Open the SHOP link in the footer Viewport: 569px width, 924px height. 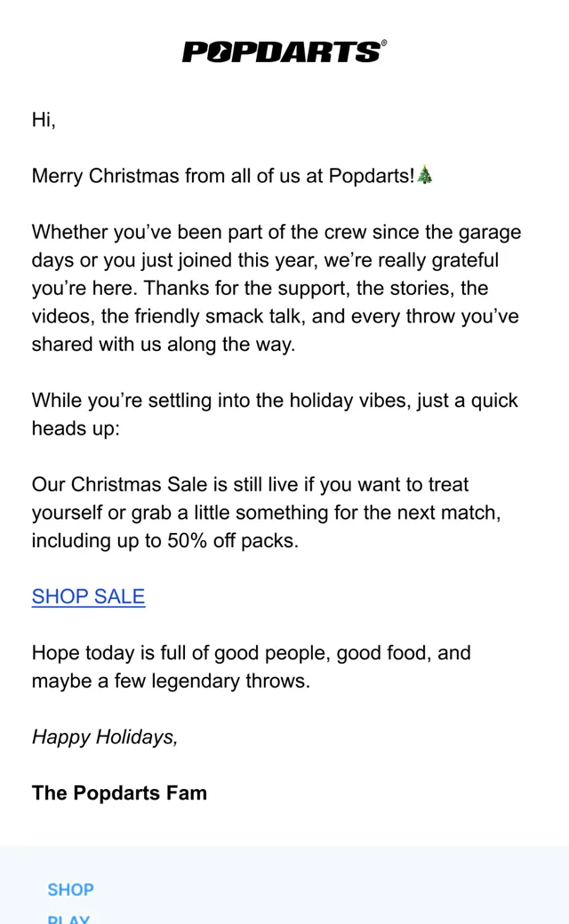coord(71,889)
